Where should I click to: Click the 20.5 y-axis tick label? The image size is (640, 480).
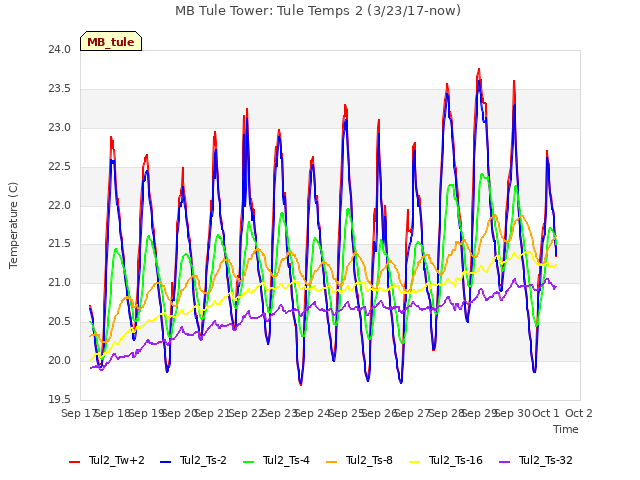pyautogui.click(x=60, y=322)
